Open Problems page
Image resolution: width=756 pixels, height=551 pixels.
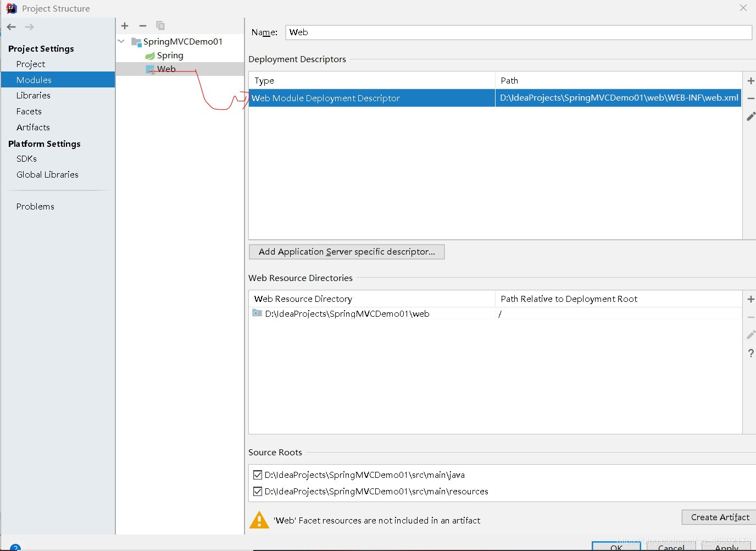click(x=35, y=207)
